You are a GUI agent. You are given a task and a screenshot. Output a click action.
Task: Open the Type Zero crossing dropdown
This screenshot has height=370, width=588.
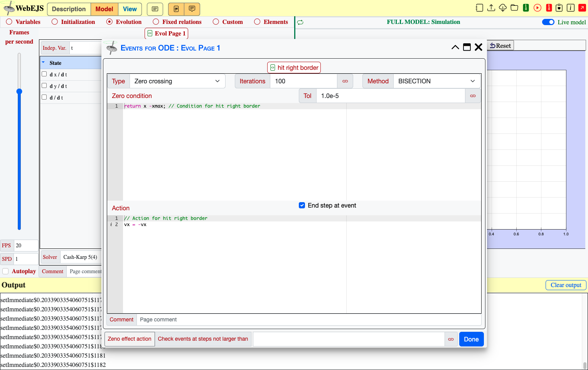click(x=177, y=81)
